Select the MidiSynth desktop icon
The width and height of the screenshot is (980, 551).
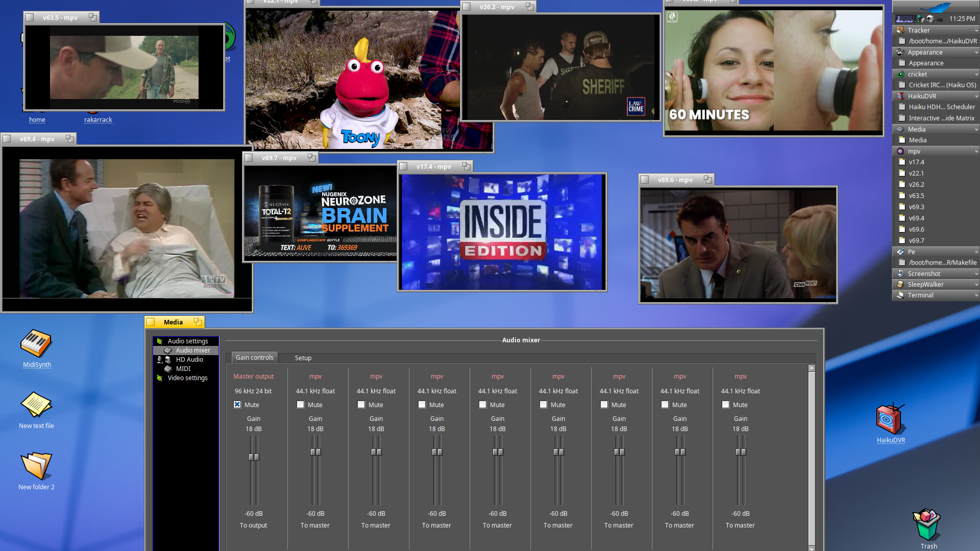pyautogui.click(x=36, y=343)
